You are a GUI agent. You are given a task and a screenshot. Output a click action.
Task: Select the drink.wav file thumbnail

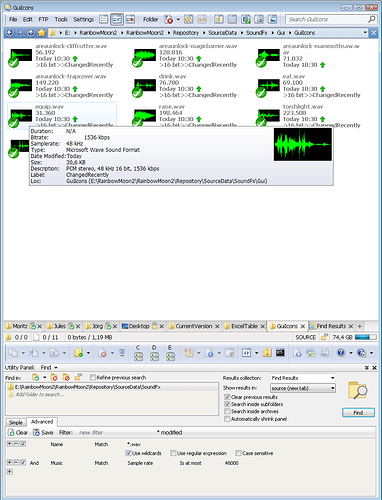(x=145, y=86)
